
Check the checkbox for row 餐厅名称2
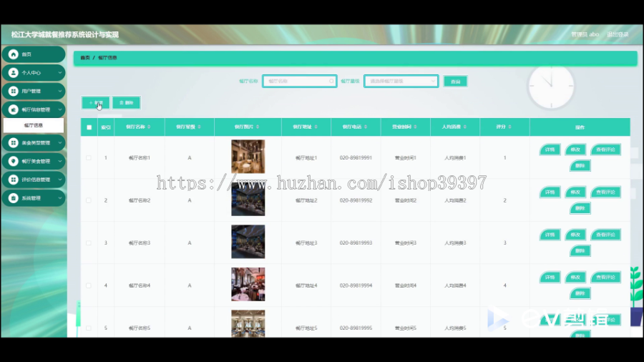[89, 200]
